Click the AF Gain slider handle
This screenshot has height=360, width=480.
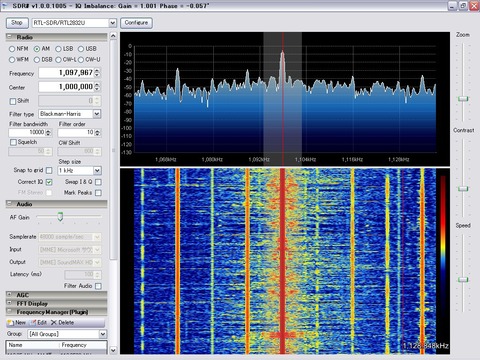coord(60,216)
